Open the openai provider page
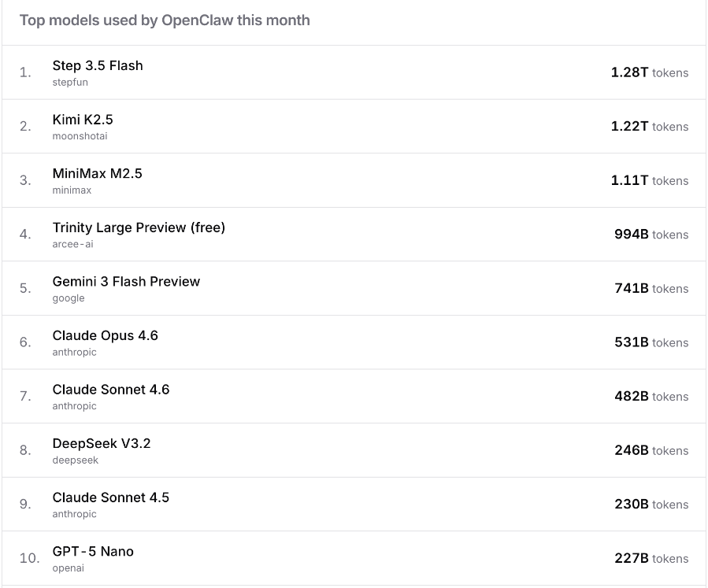Screen dimensions: 708x588 click(x=69, y=568)
